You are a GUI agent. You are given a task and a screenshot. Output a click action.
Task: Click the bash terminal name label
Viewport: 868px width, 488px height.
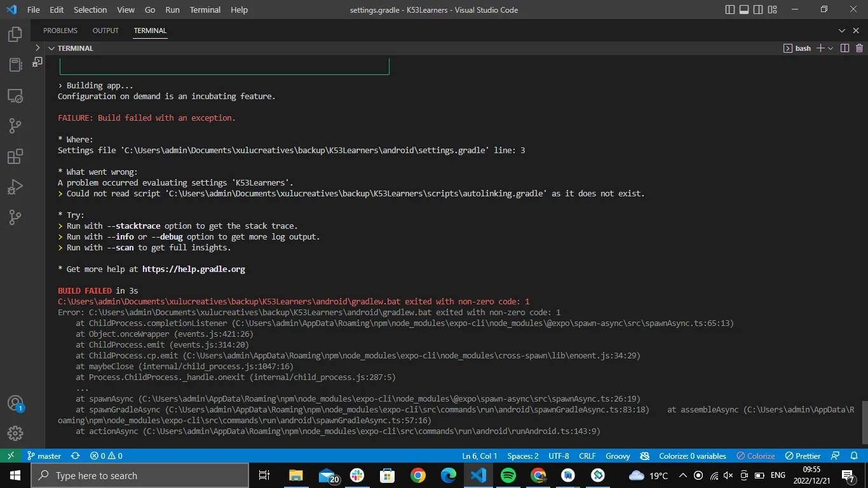(x=803, y=48)
